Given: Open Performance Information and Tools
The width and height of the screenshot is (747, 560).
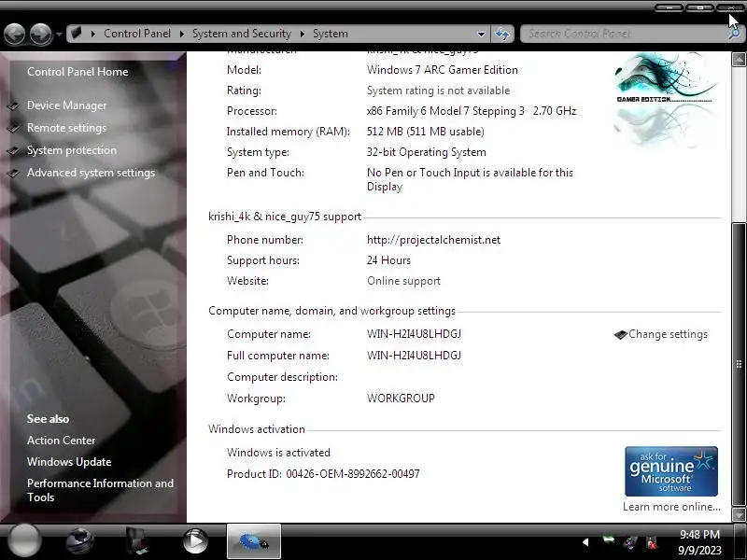Looking at the screenshot, I should point(100,490).
